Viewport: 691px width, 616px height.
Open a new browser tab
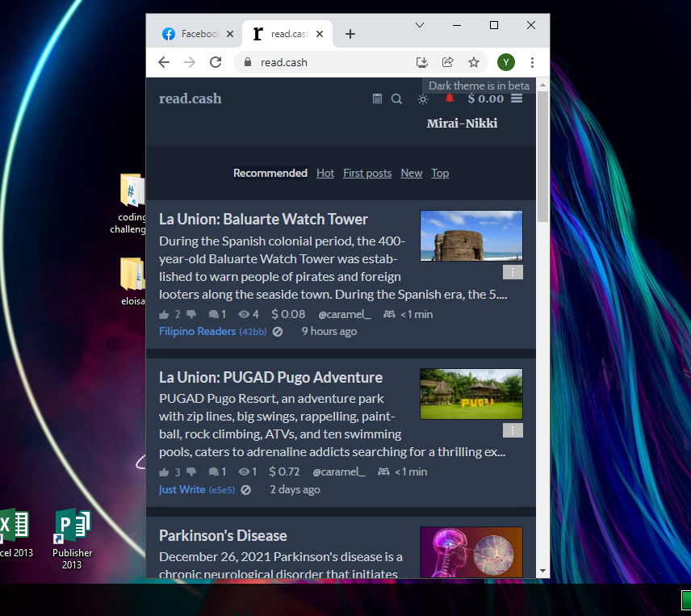350,34
